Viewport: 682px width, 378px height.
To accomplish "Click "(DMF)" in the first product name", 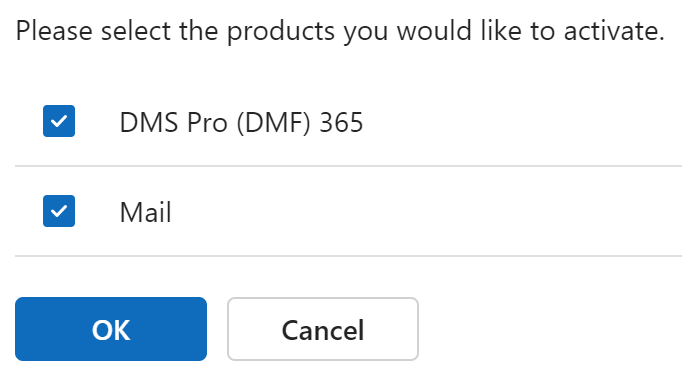I will (274, 122).
